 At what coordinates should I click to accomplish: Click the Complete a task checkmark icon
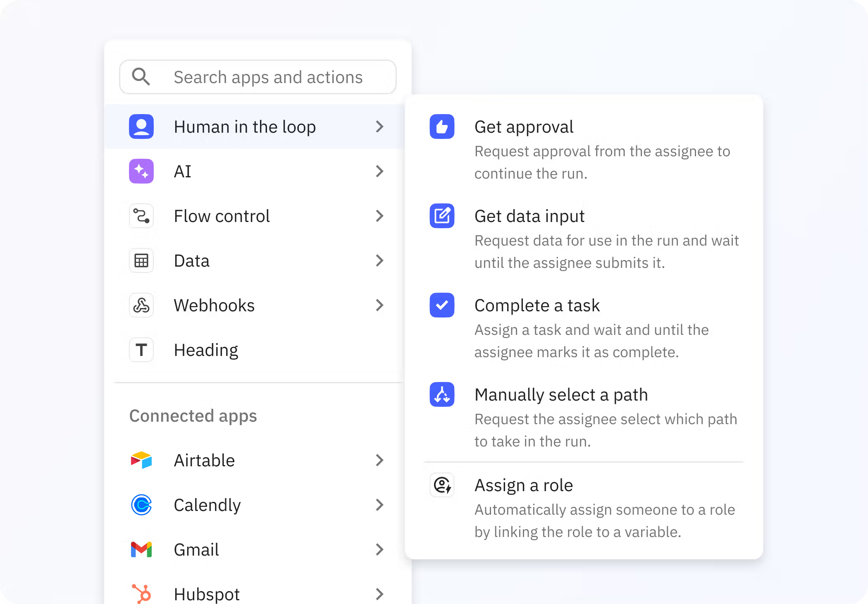click(x=442, y=305)
